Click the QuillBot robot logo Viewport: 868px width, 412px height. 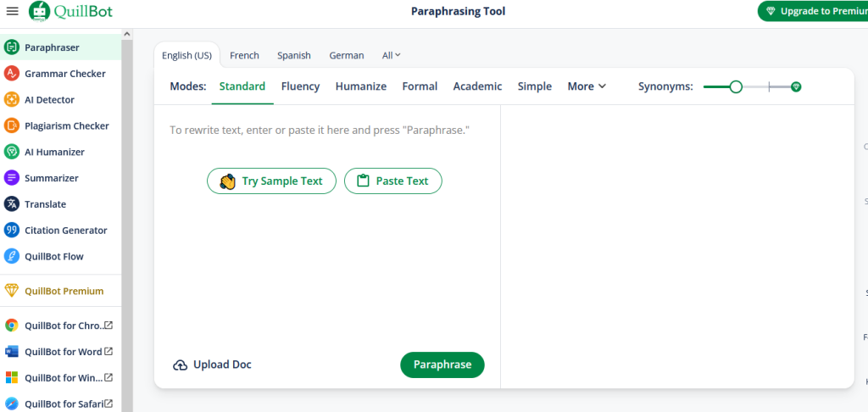[39, 11]
